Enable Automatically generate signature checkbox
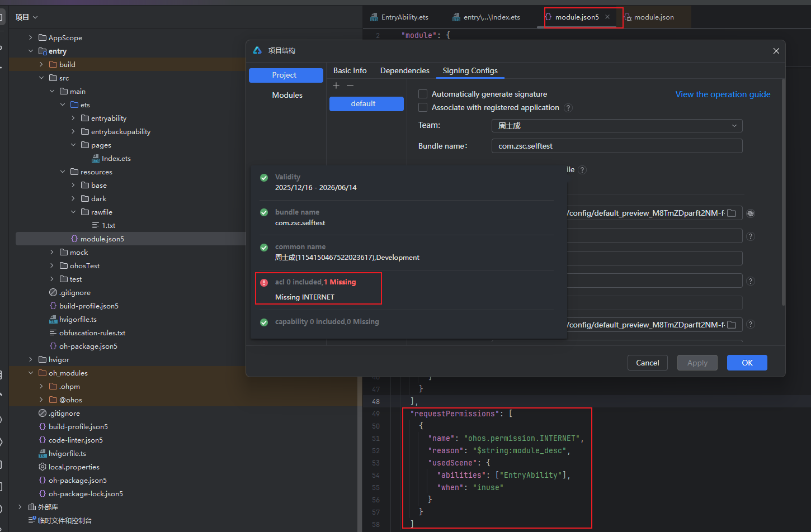This screenshot has width=811, height=532. coord(423,94)
